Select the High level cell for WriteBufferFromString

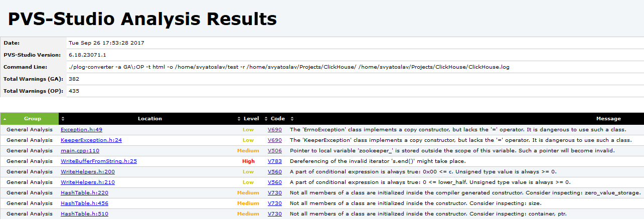(248, 161)
